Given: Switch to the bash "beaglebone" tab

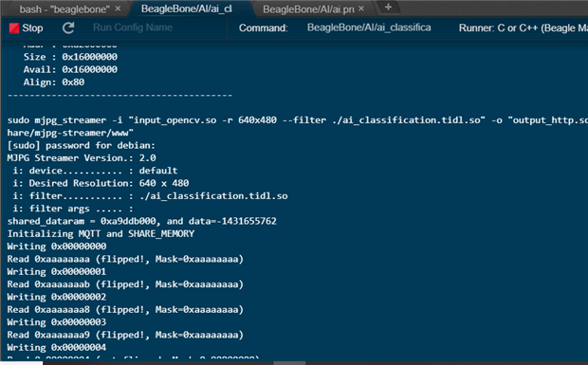Looking at the screenshot, I should [64, 9].
